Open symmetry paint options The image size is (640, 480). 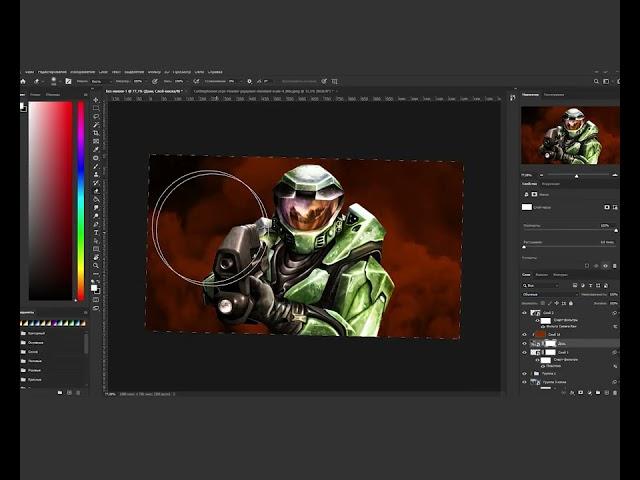coord(335,81)
